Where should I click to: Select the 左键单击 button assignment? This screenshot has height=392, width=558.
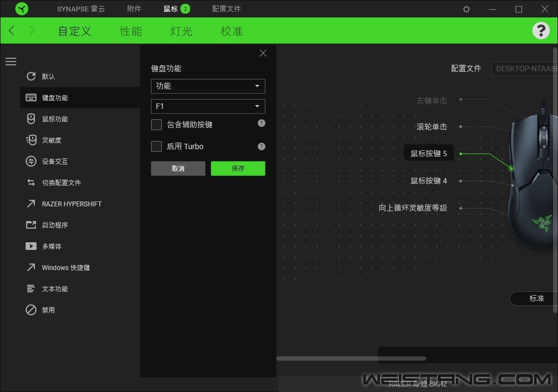point(432,101)
